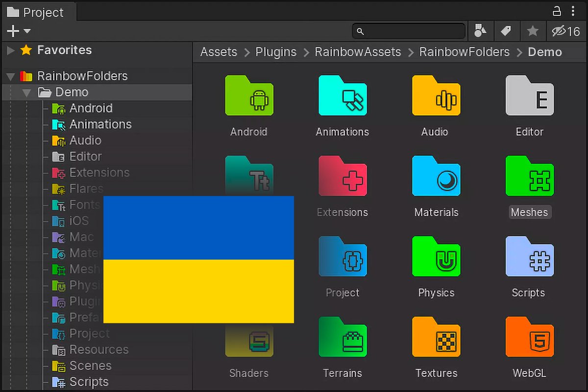Collapse the Demo folder tree arrow
Image resolution: width=588 pixels, height=392 pixels.
pos(27,92)
